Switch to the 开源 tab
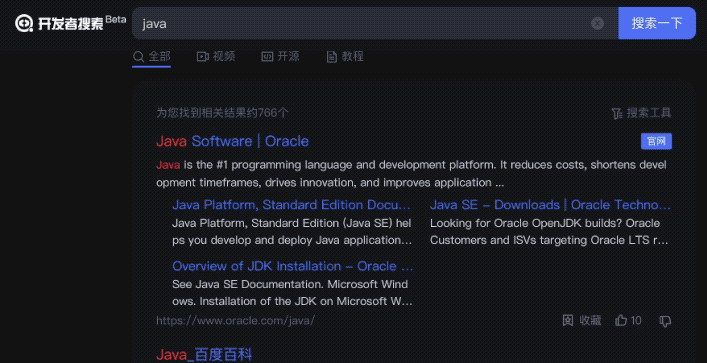 pos(280,57)
